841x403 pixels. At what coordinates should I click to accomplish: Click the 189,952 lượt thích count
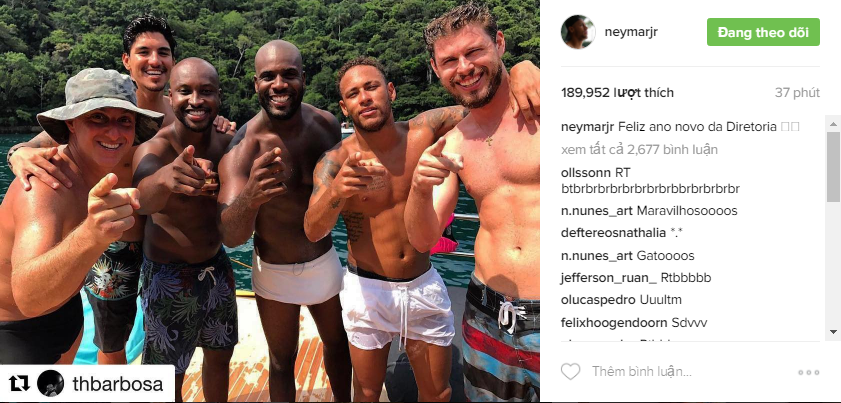(617, 93)
